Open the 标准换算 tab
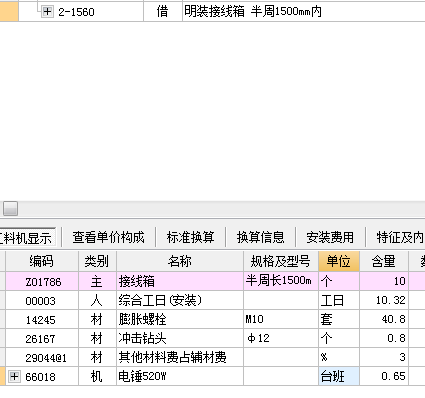This screenshot has height=398, width=425. pyautogui.click(x=190, y=238)
